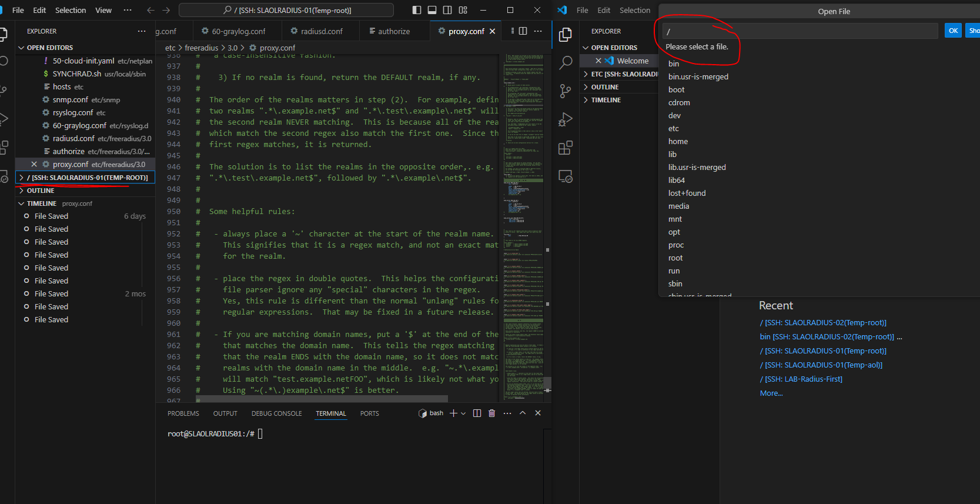The height and width of the screenshot is (504, 980).
Task: Expand ETC SSH folder section in right window
Action: click(x=619, y=74)
